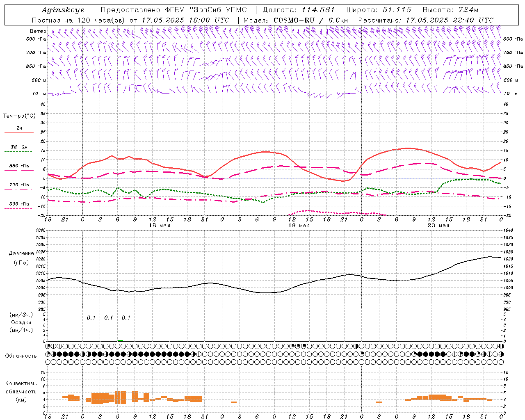Click the "Прогноз на 120 часа(ов)" forecast text

tap(79, 20)
